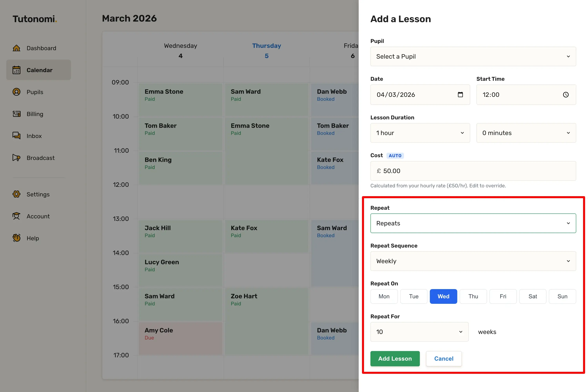The width and height of the screenshot is (588, 392).
Task: Open the Select a Pupil dropdown
Action: point(473,56)
